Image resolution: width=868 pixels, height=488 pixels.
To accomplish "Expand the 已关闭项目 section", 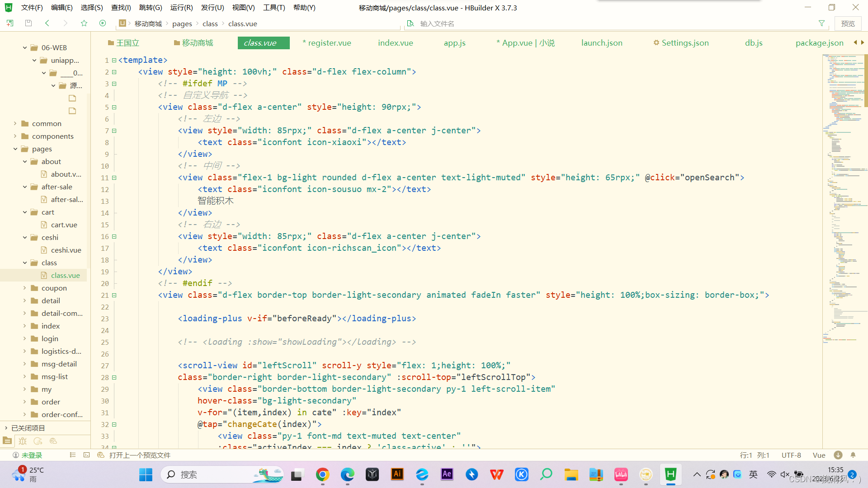I will [x=6, y=428].
